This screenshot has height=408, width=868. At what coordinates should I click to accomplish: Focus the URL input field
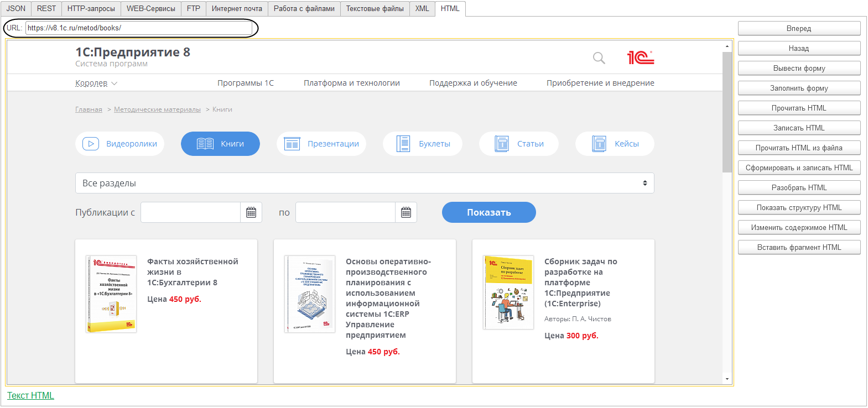(138, 28)
